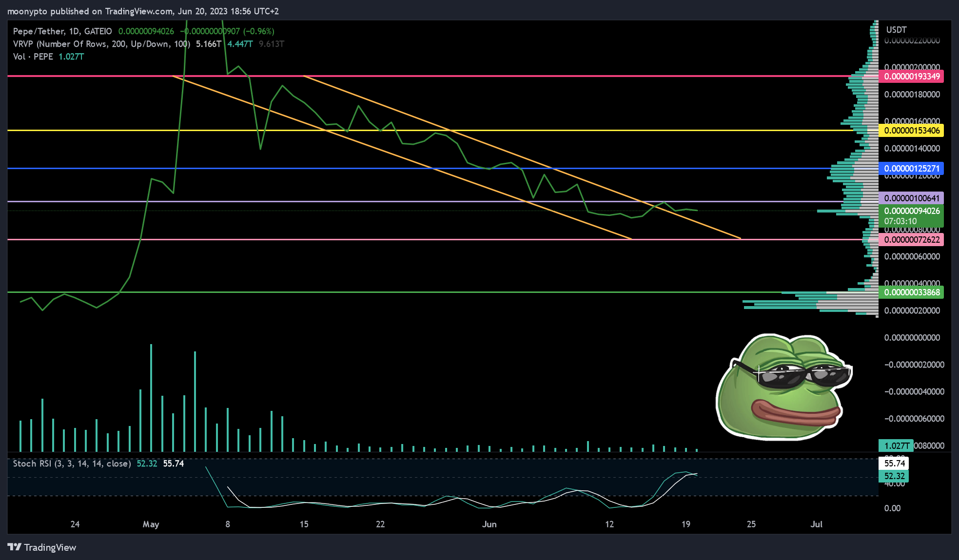Click the −0.00000040000 price axis tick
This screenshot has width=959, height=560.
pos(914,392)
